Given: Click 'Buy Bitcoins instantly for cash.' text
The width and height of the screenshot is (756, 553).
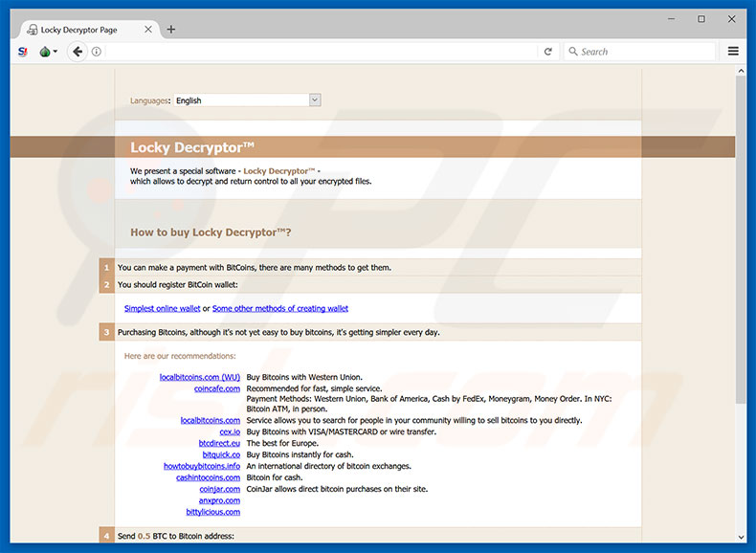Looking at the screenshot, I should (300, 454).
